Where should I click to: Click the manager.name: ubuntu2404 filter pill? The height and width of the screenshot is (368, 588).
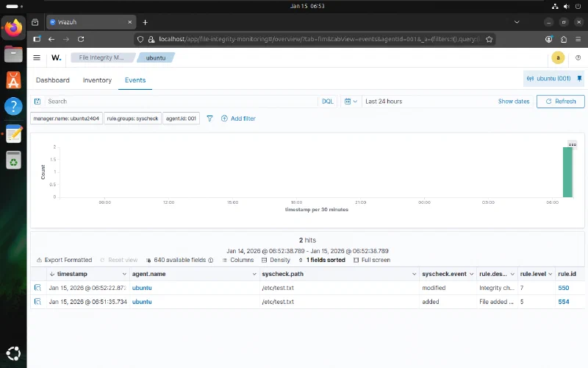pos(66,118)
